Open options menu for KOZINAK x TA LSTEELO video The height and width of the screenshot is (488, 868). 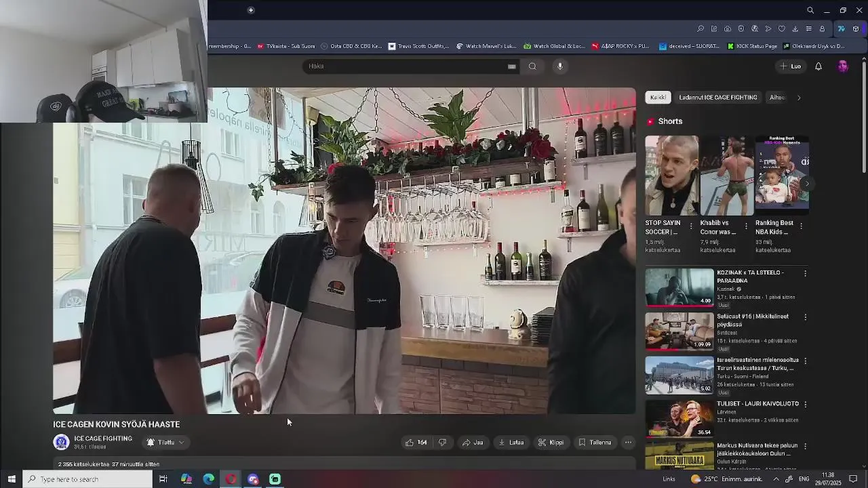pyautogui.click(x=806, y=273)
